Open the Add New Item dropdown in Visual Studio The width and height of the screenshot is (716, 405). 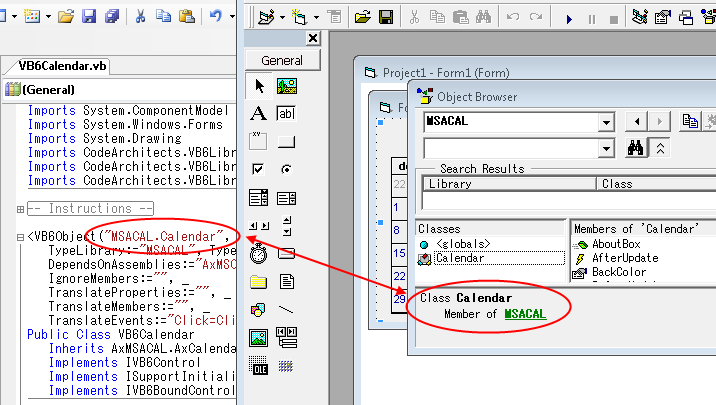(x=48, y=16)
